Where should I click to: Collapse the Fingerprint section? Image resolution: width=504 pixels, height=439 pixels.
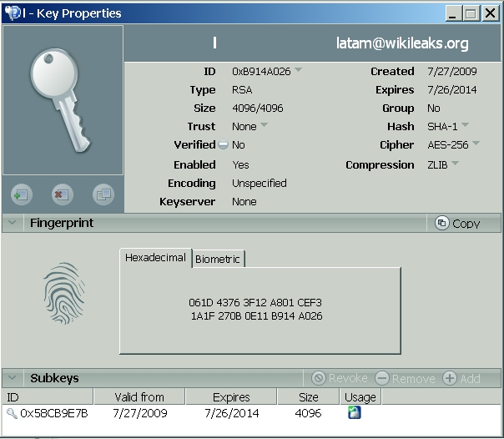(x=13, y=222)
